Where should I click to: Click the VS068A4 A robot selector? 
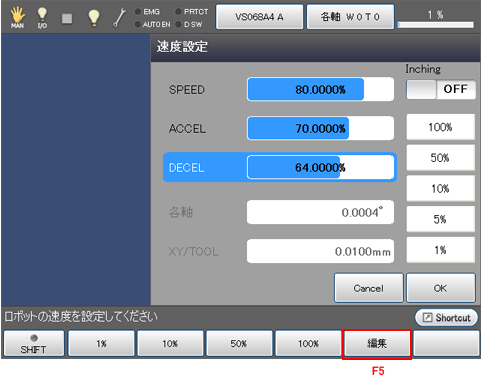259,17
